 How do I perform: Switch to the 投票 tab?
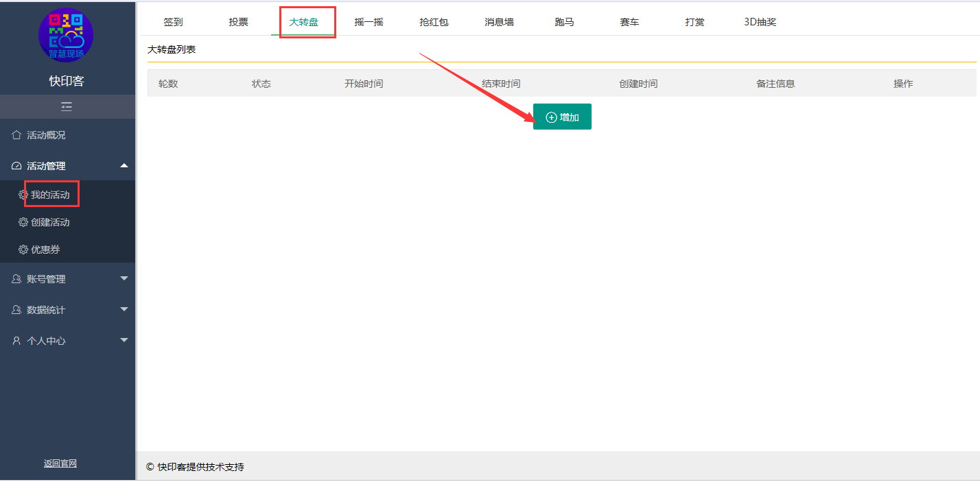(239, 22)
